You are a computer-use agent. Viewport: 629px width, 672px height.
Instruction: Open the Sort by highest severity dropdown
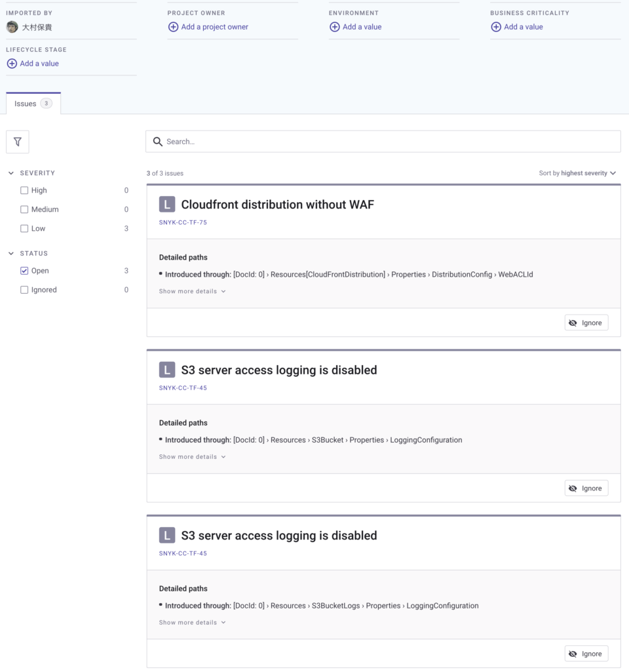click(x=577, y=172)
